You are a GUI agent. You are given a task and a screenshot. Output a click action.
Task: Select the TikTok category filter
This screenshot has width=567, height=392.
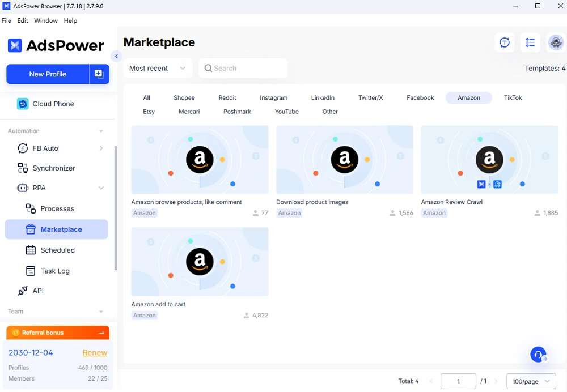point(513,97)
